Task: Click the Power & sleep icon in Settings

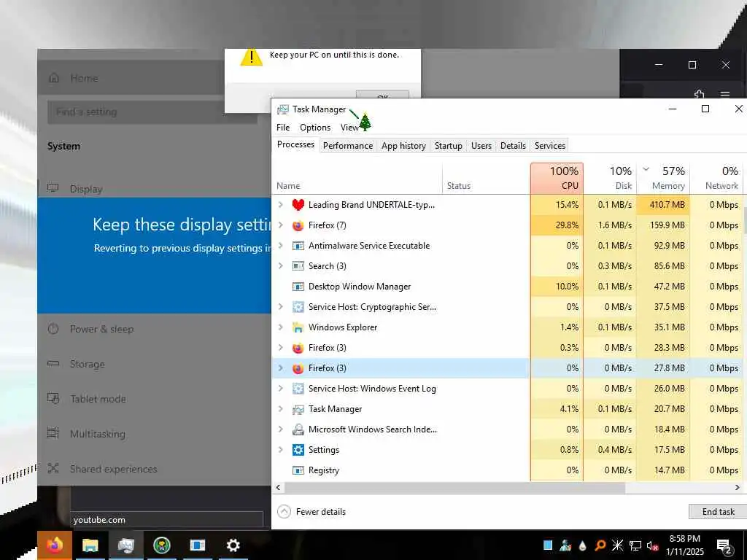Action: pyautogui.click(x=53, y=329)
